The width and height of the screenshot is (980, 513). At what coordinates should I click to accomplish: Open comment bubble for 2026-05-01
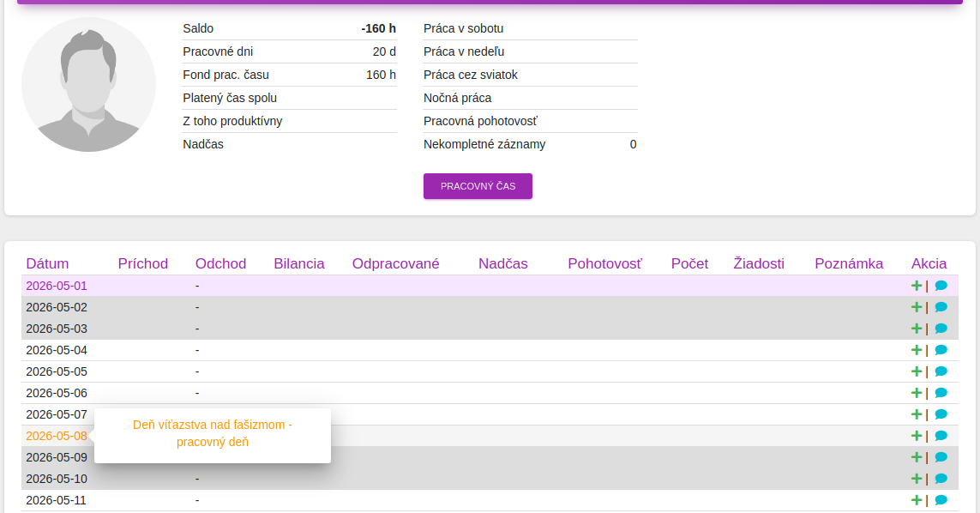click(x=941, y=286)
